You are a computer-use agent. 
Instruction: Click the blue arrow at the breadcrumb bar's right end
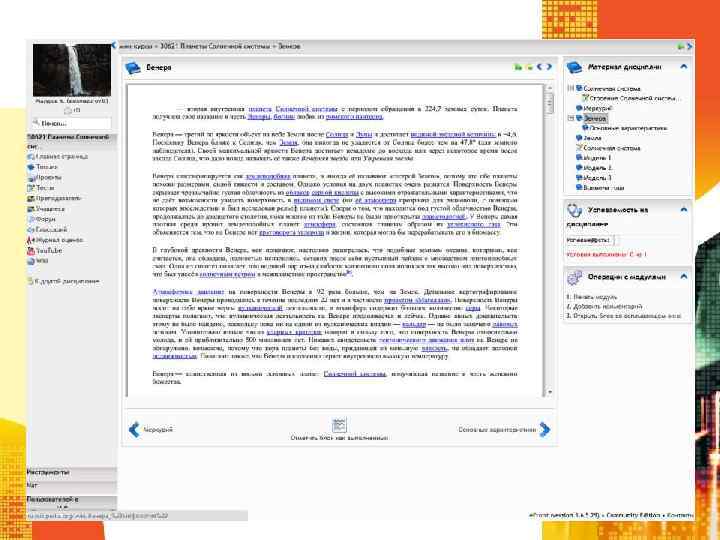(689, 46)
